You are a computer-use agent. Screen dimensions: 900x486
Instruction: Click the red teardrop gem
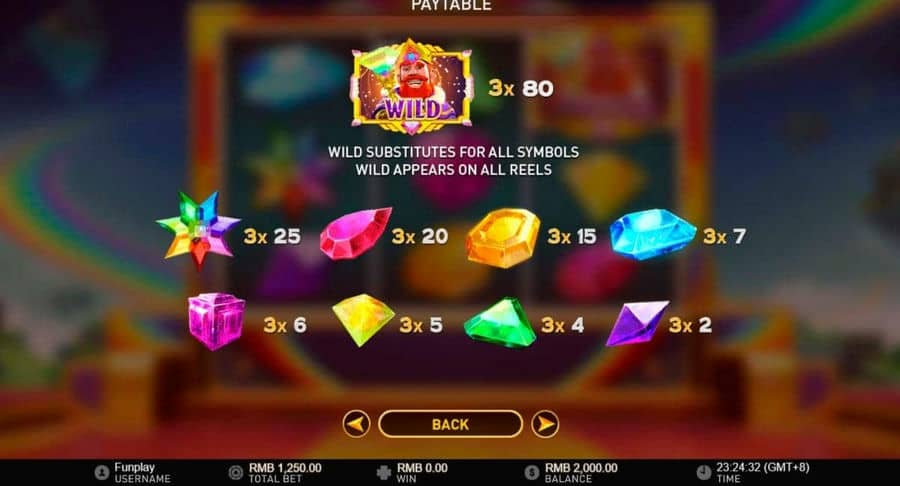(x=355, y=234)
